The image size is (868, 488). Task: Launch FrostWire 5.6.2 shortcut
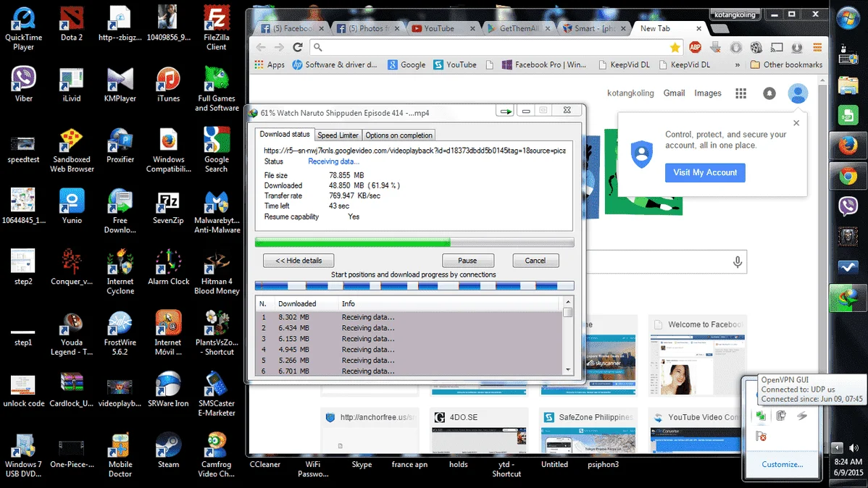coord(120,334)
